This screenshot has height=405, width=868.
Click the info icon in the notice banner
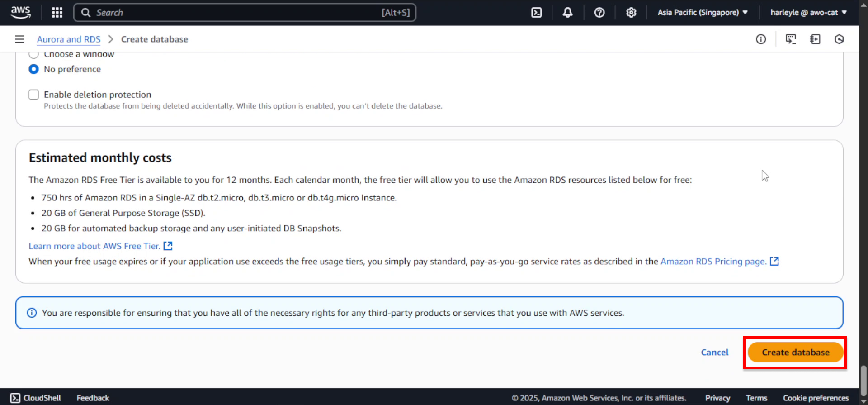tap(32, 313)
